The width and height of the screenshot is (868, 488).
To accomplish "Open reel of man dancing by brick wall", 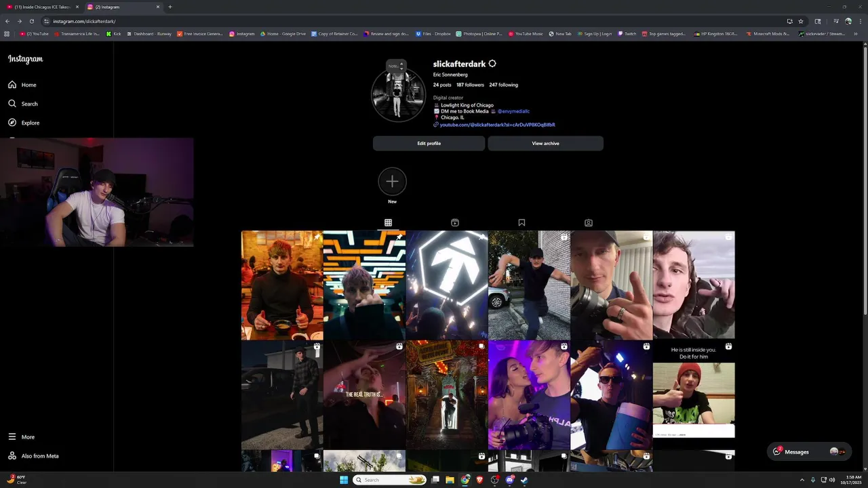I will click(x=529, y=285).
